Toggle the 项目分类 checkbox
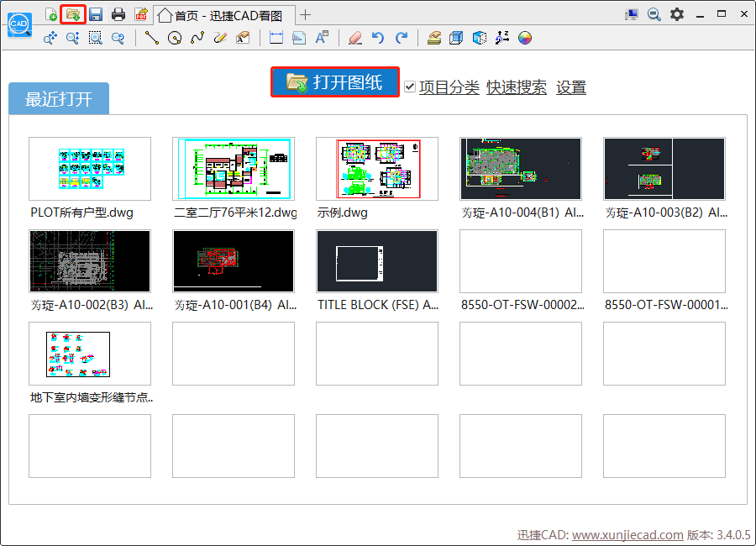 click(410, 87)
